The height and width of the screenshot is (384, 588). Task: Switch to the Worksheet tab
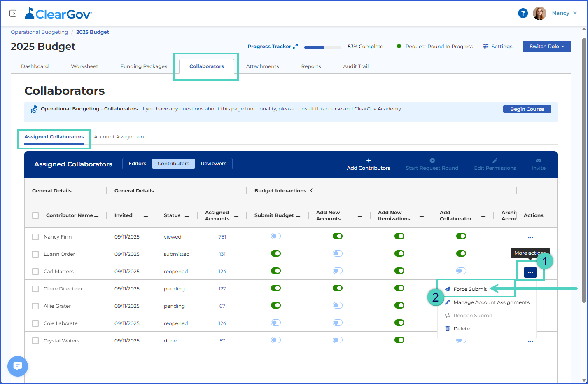[84, 66]
